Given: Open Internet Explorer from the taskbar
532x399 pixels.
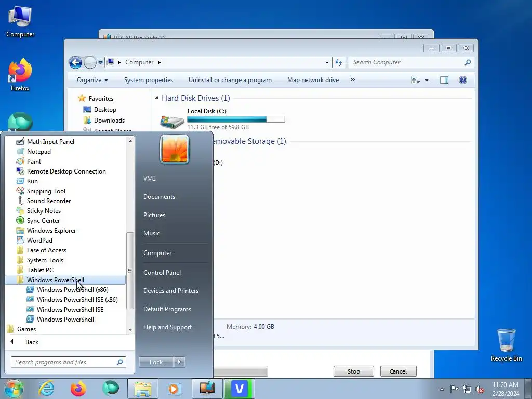Looking at the screenshot, I should [46, 389].
